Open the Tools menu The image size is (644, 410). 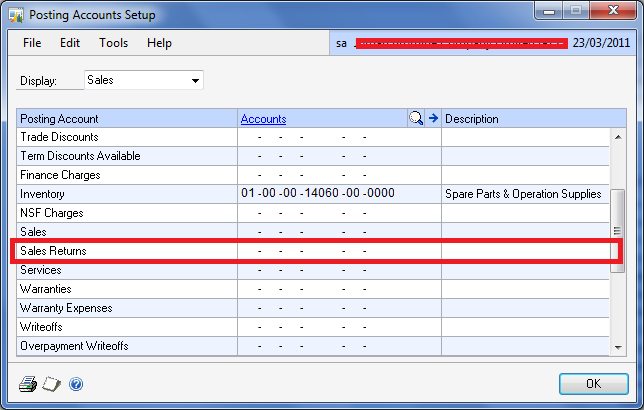[113, 43]
